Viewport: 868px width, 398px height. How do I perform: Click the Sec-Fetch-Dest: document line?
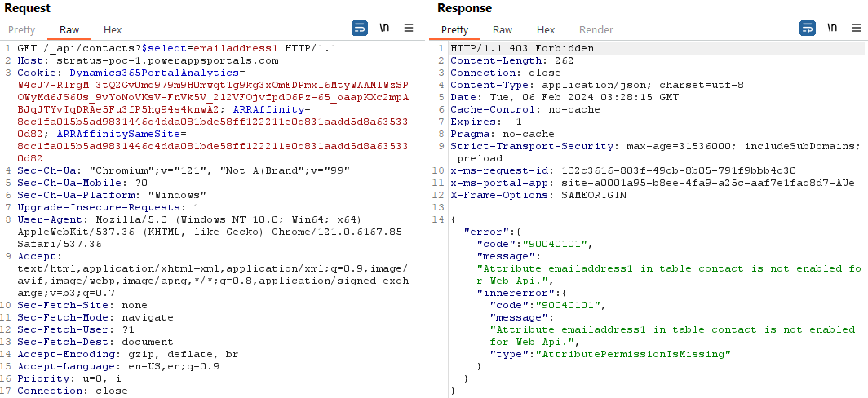click(95, 342)
